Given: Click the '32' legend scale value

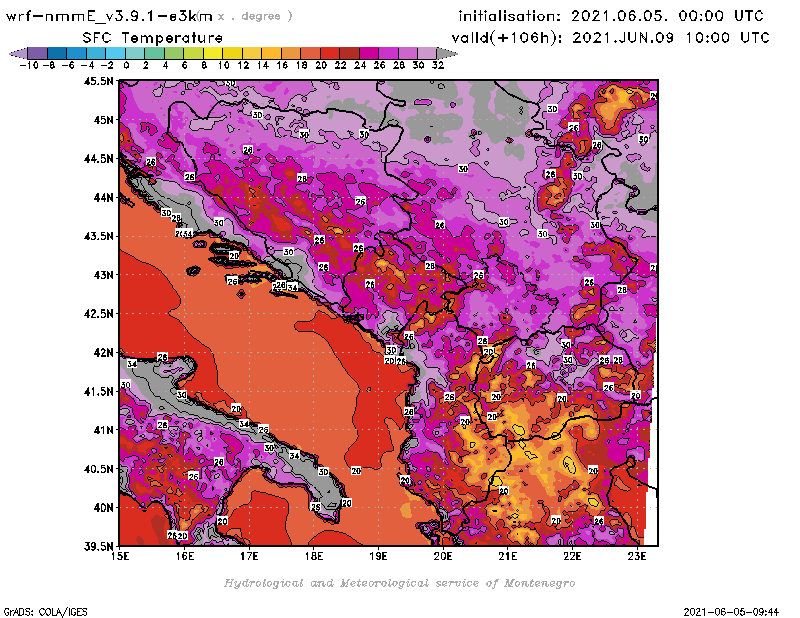Looking at the screenshot, I should pyautogui.click(x=438, y=66).
